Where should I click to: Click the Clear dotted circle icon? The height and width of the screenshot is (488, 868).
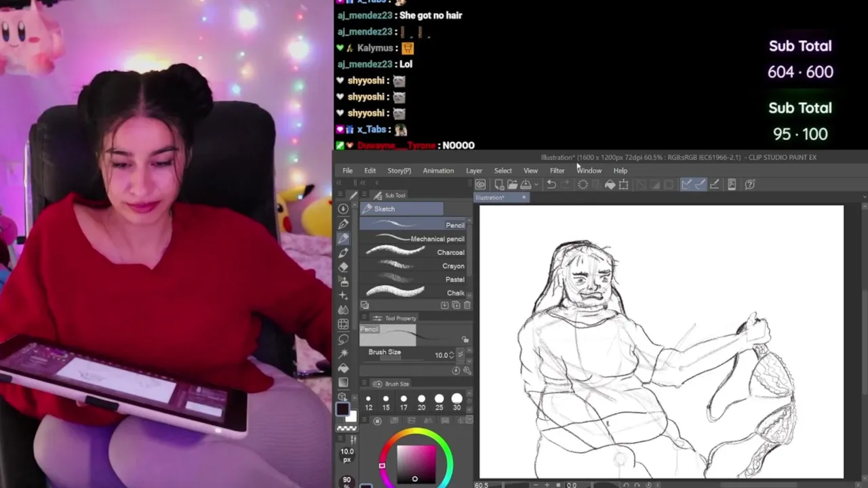[583, 184]
